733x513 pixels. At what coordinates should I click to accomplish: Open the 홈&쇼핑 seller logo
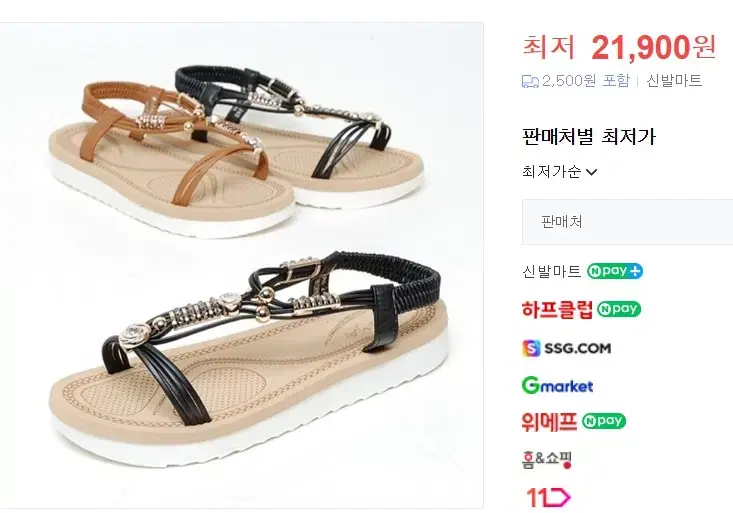547,459
